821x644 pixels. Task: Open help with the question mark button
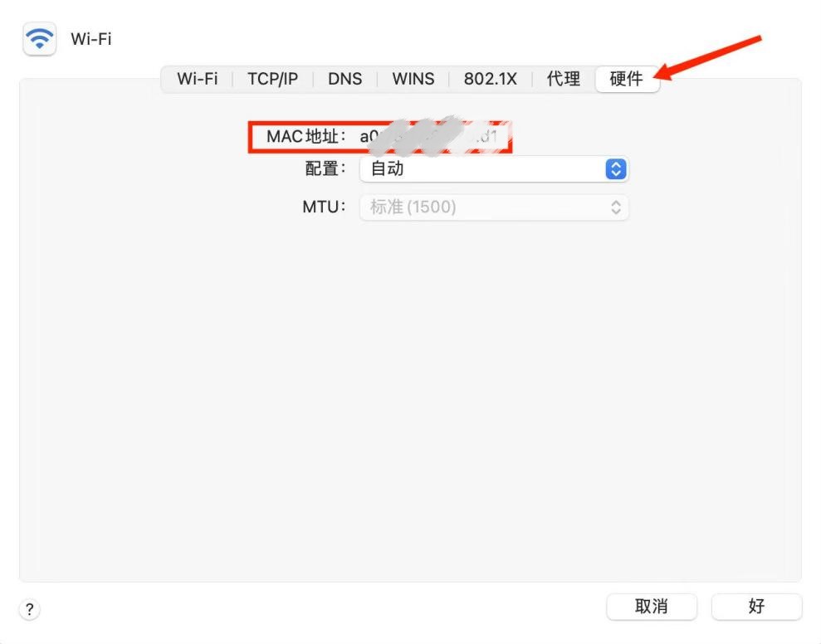30,610
